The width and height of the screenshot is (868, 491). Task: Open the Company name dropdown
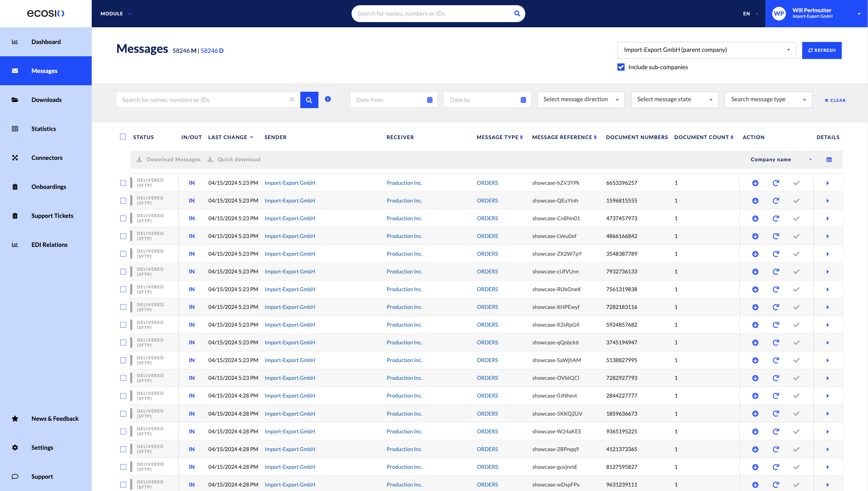(x=781, y=160)
